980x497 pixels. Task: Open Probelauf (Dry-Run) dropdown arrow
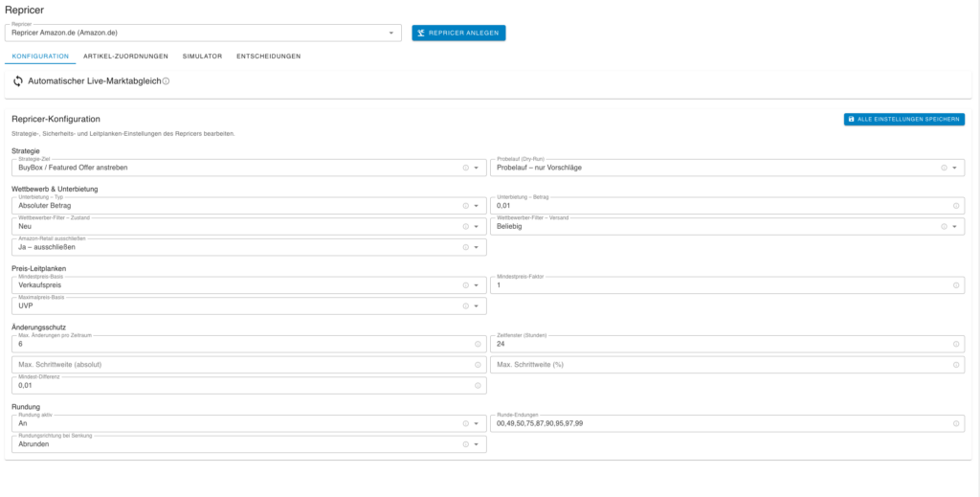pos(954,168)
